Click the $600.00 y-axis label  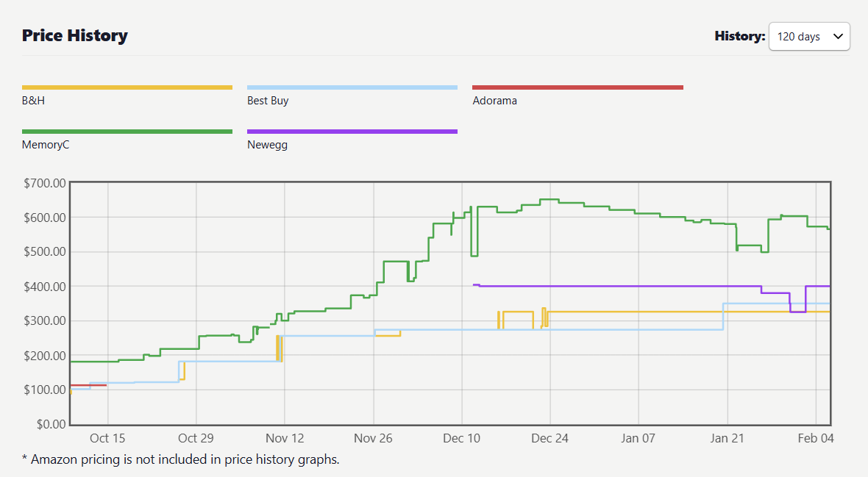pos(45,218)
